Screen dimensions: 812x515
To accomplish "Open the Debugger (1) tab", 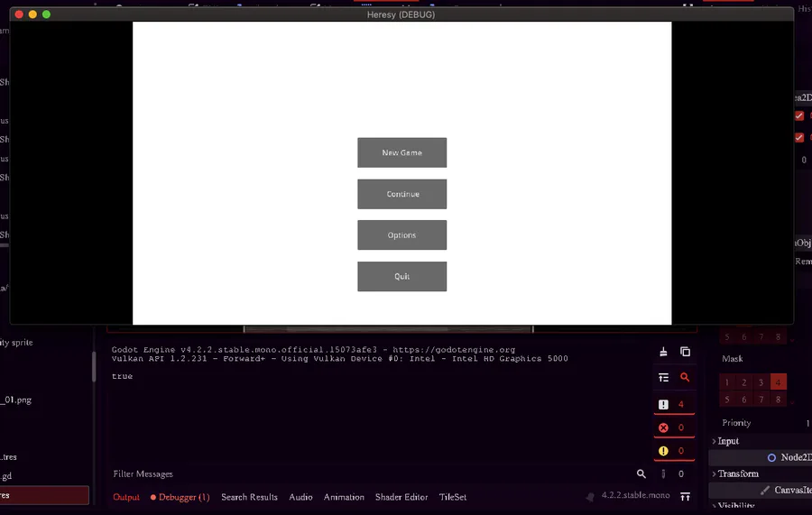I will coord(180,497).
